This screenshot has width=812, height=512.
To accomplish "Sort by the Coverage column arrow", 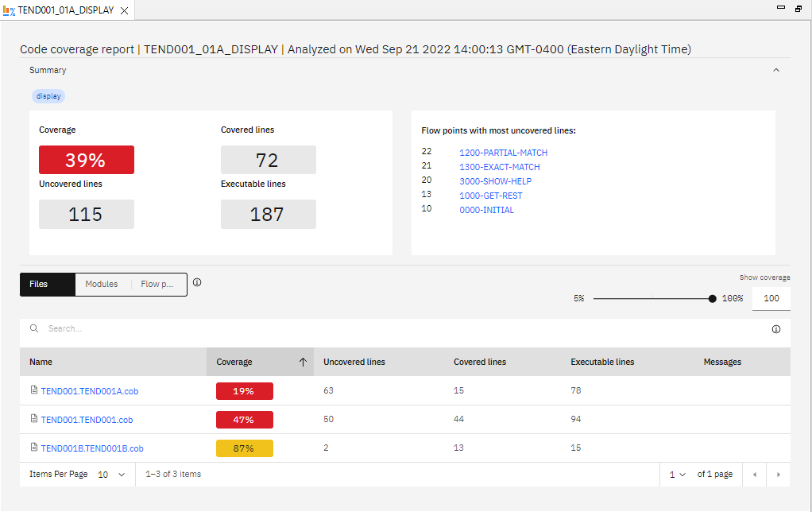I will [303, 362].
